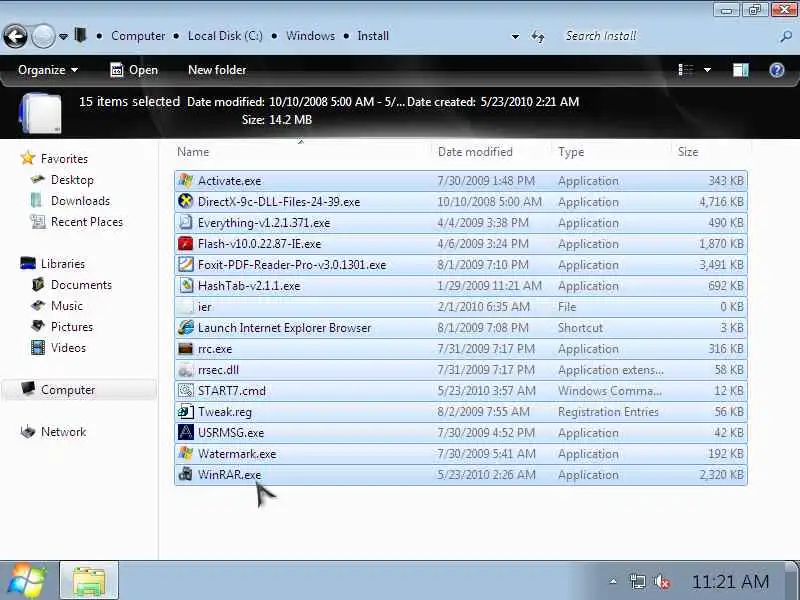Click the Windows Start button
Image resolution: width=800 pixels, height=600 pixels.
[x=27, y=581]
